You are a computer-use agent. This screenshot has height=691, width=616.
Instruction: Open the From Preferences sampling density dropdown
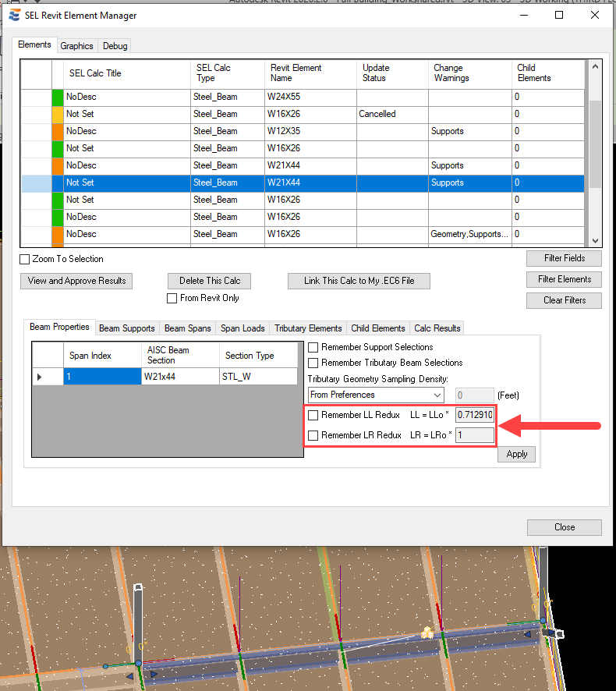coord(376,395)
